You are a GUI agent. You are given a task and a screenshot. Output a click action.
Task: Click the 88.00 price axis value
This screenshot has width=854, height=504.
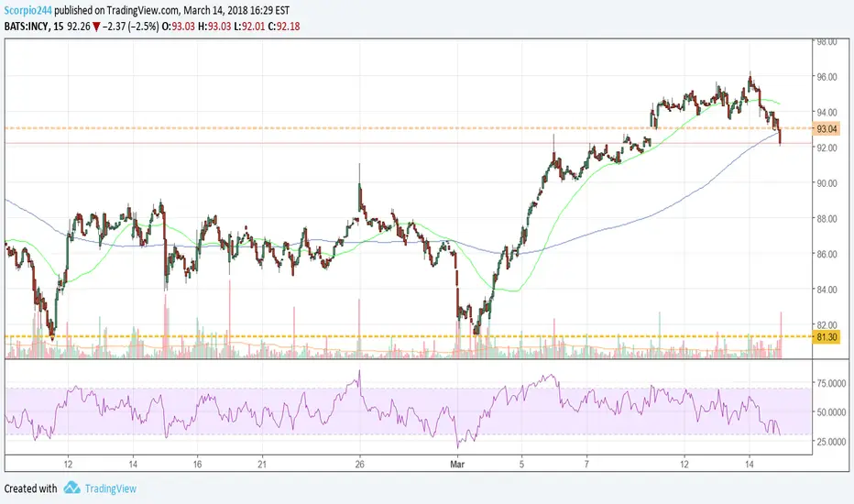[x=827, y=218]
